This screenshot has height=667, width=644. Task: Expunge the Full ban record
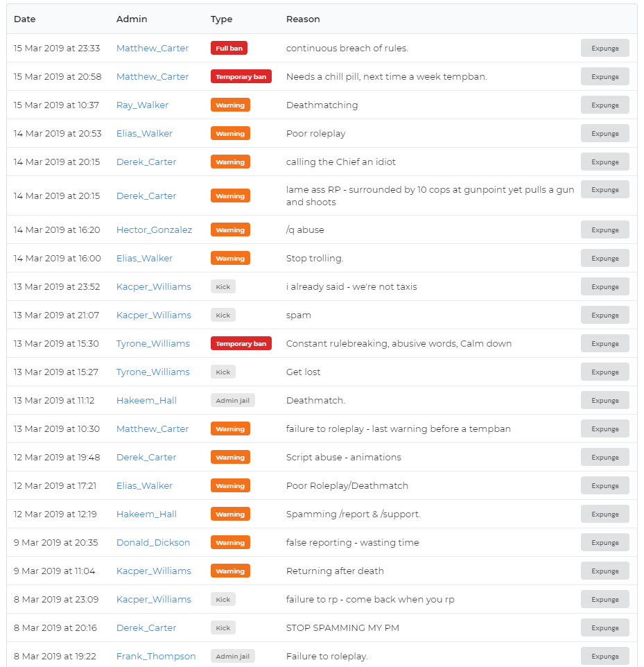tap(604, 48)
